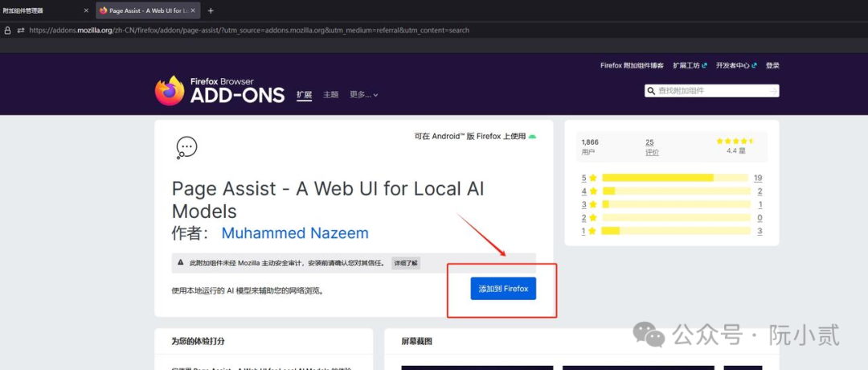The image size is (868, 370).
Task: Open the 主题 section
Action: (x=331, y=95)
